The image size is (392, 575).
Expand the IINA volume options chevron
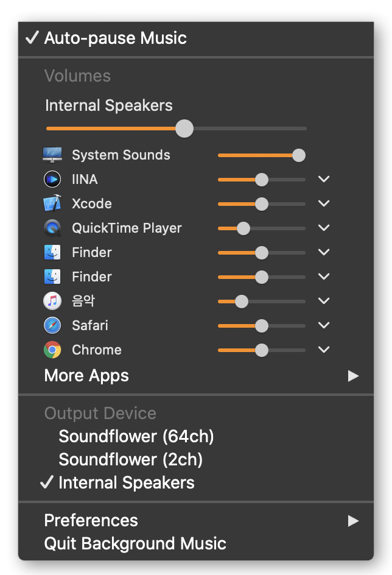(x=324, y=179)
